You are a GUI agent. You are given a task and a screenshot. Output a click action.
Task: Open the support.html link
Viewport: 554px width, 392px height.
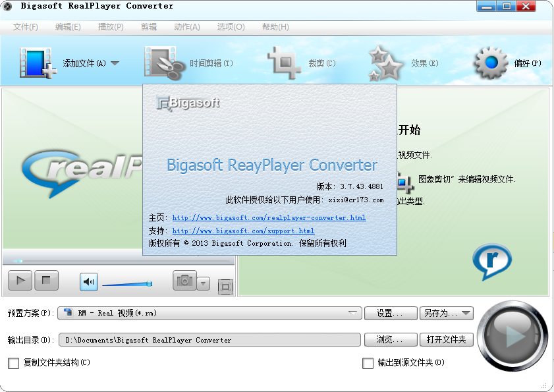243,231
